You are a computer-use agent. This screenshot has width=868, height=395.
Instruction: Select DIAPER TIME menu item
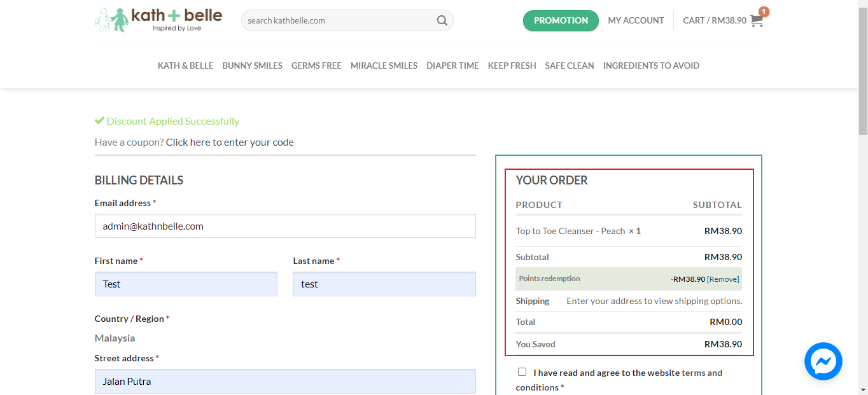tap(452, 66)
